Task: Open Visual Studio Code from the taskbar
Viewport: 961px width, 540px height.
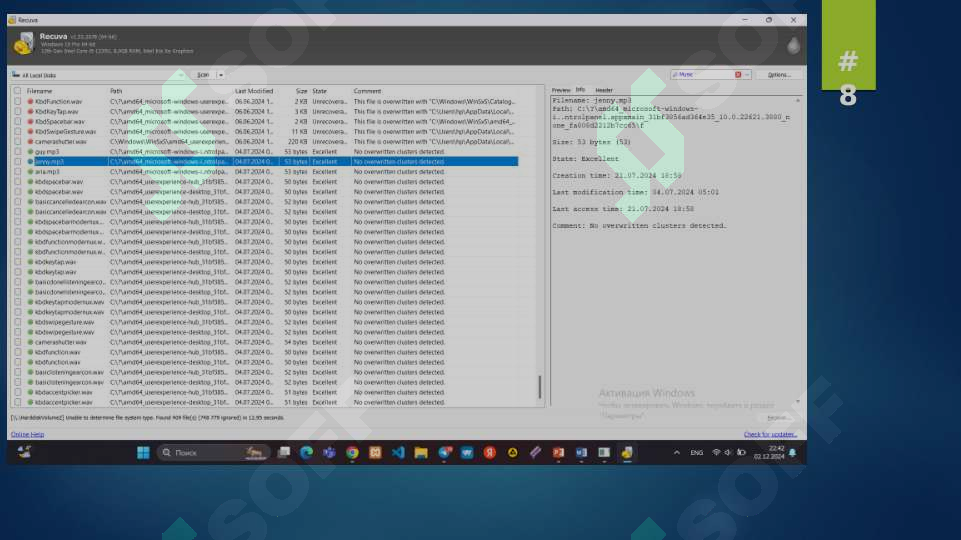Action: [398, 453]
